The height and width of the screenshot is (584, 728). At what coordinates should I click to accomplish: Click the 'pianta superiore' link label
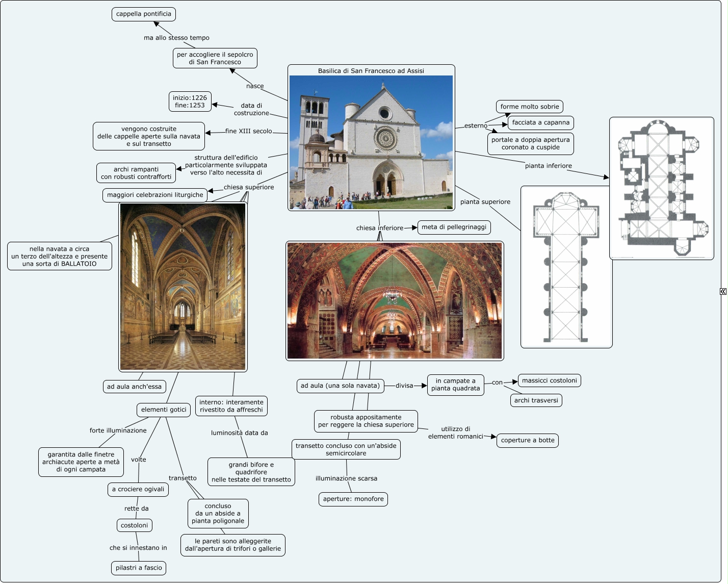tap(485, 202)
